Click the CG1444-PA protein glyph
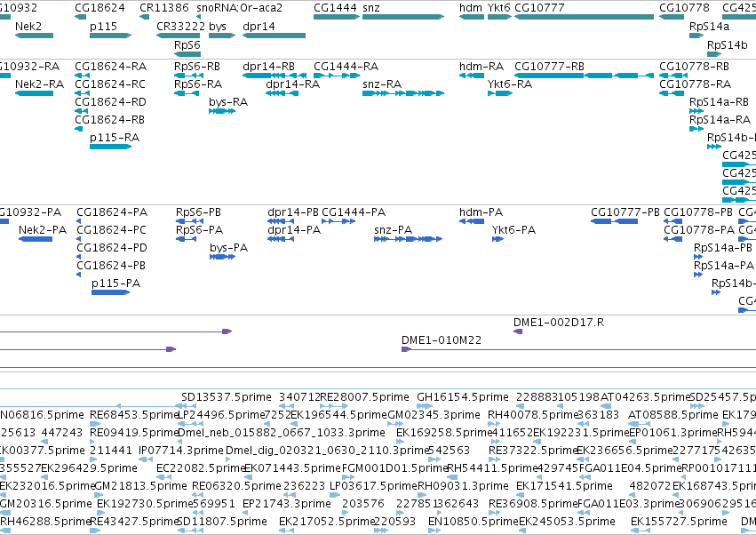Image resolution: width=756 pixels, height=535 pixels. pyautogui.click(x=338, y=221)
